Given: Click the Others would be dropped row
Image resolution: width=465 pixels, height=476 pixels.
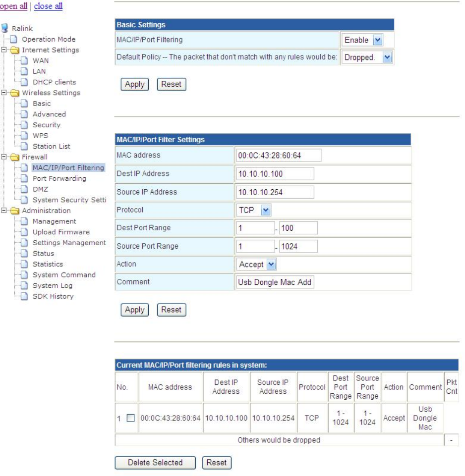Looking at the screenshot, I should pos(279,440).
